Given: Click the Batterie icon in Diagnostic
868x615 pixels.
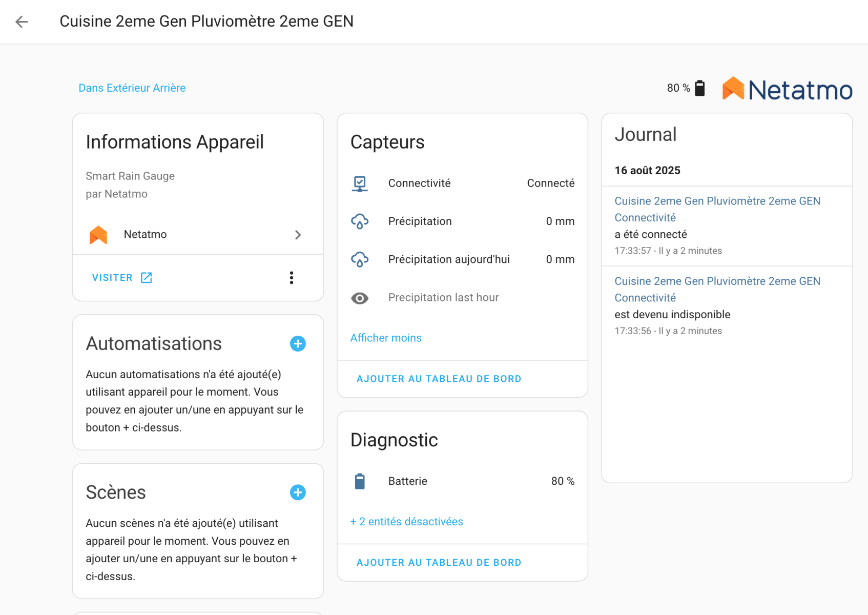Looking at the screenshot, I should (x=360, y=481).
